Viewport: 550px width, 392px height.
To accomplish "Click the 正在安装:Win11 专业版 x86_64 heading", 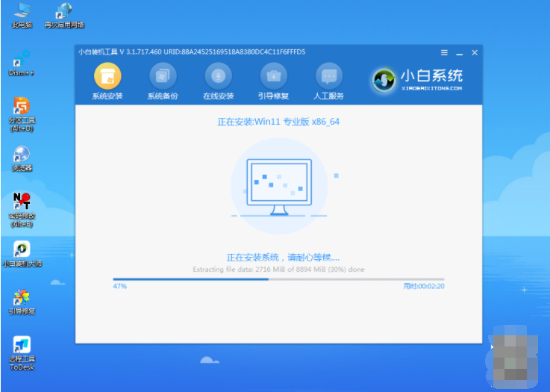I will 278,122.
